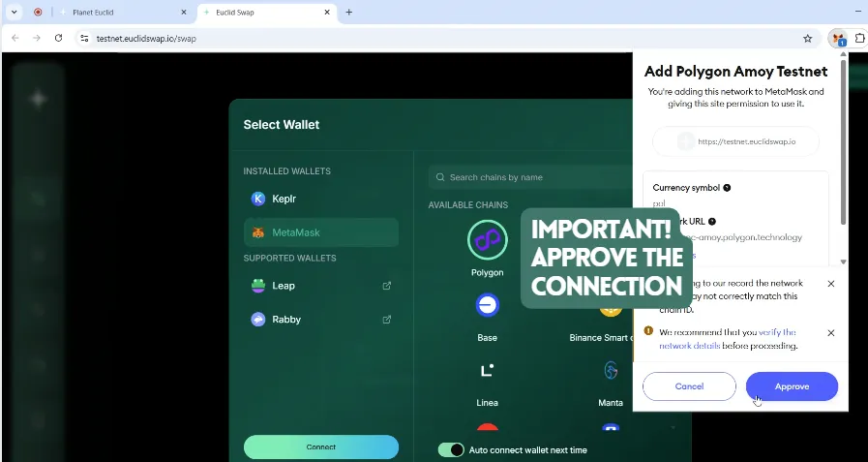The image size is (868, 462).
Task: Reload the page
Action: (x=59, y=38)
